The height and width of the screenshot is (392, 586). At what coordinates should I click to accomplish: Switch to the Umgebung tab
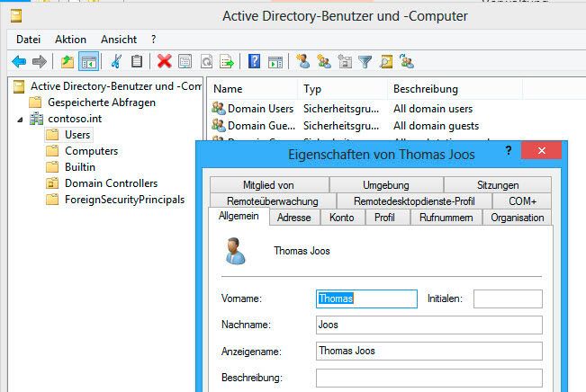pos(386,185)
